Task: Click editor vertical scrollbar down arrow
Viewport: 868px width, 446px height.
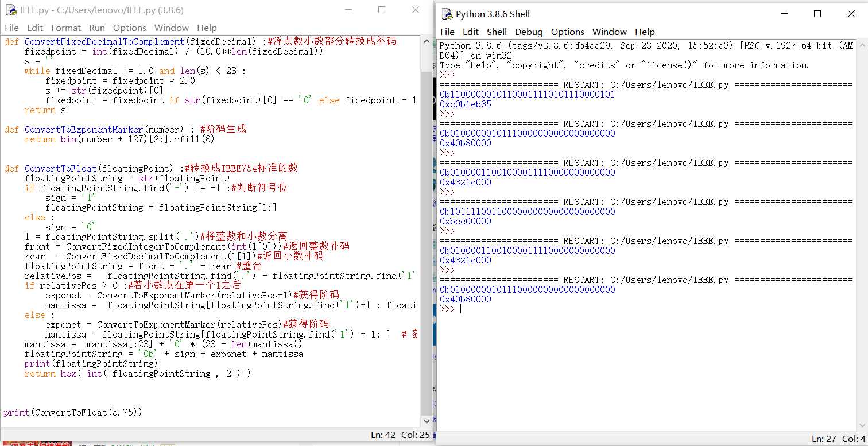Action: pos(427,422)
